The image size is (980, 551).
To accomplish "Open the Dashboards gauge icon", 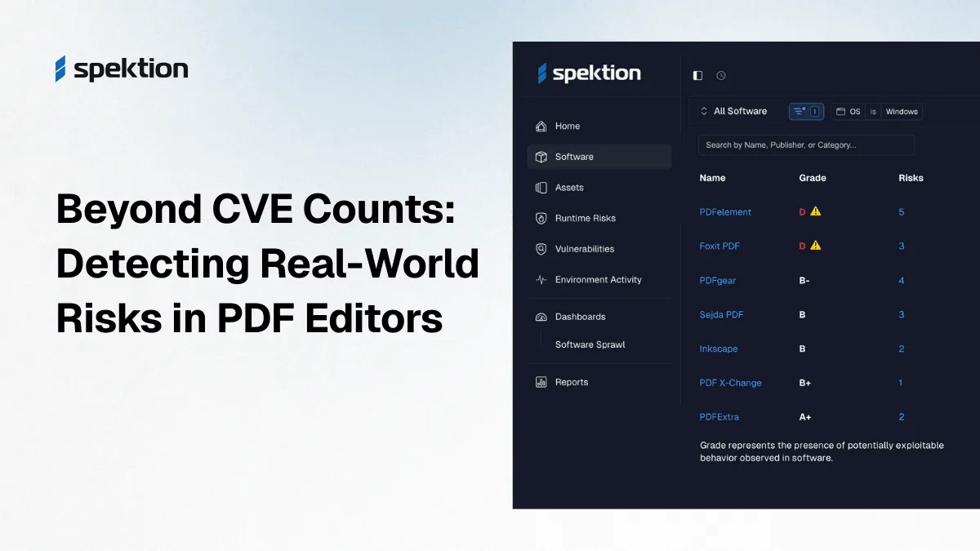I will [541, 317].
